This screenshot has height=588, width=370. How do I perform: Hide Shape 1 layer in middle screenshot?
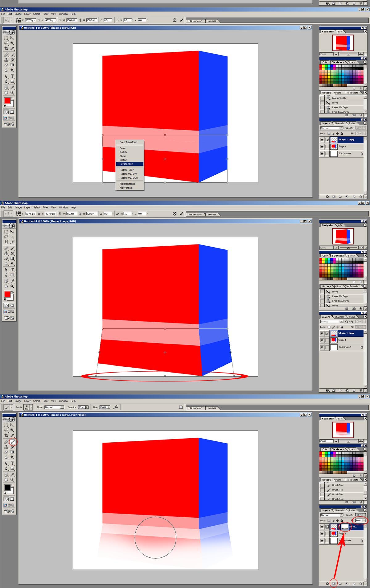(322, 340)
